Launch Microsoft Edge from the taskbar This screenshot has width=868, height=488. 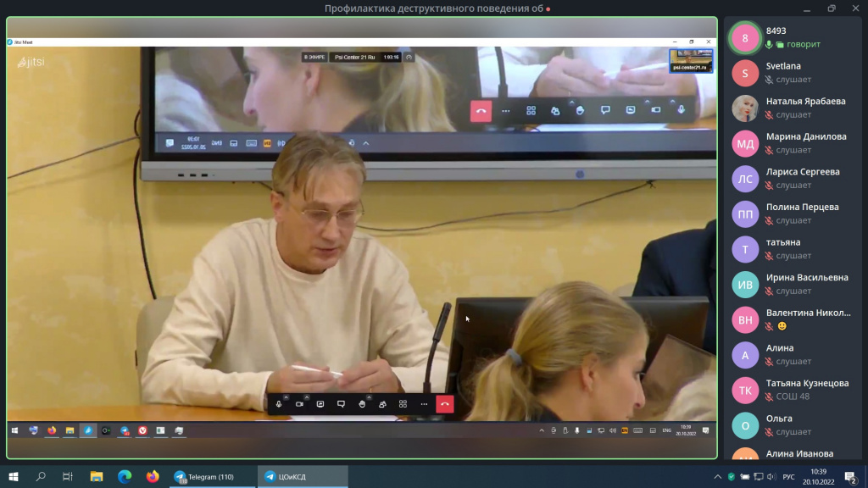click(x=125, y=476)
